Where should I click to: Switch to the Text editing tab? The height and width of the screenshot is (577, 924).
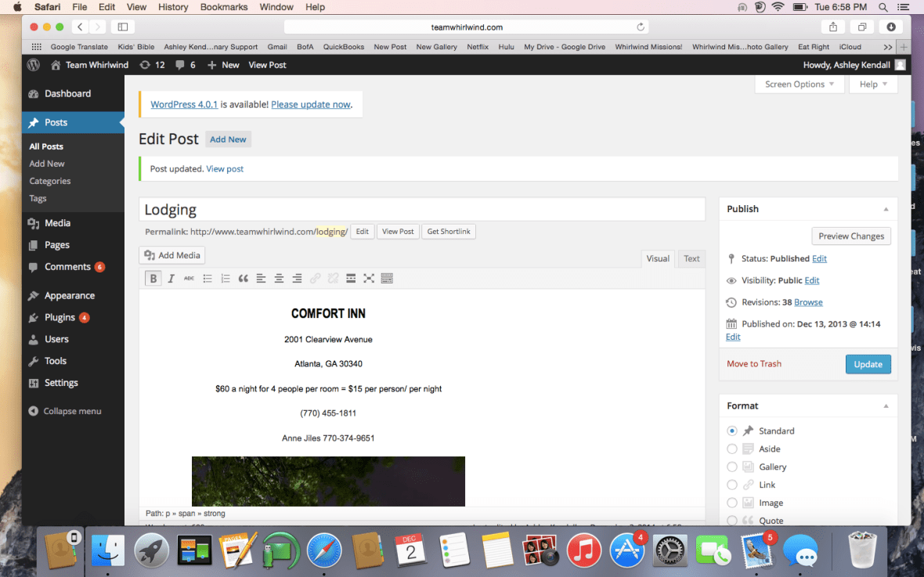[x=691, y=258]
